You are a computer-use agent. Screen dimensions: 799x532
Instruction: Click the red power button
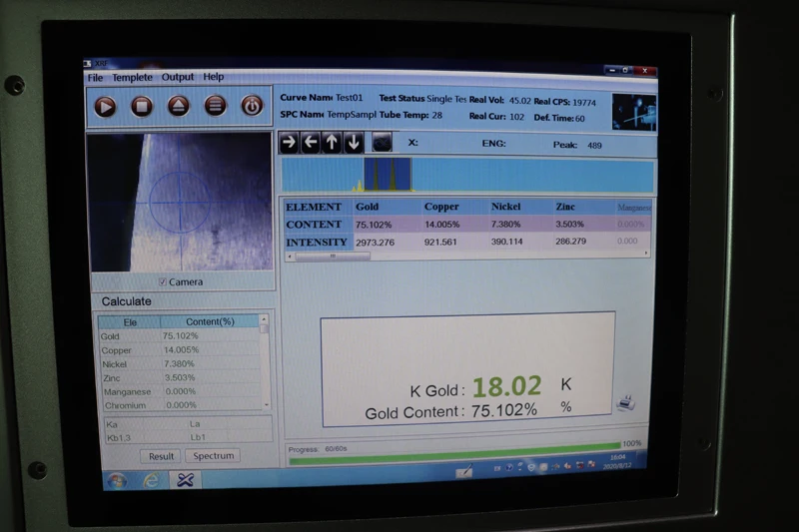252,106
